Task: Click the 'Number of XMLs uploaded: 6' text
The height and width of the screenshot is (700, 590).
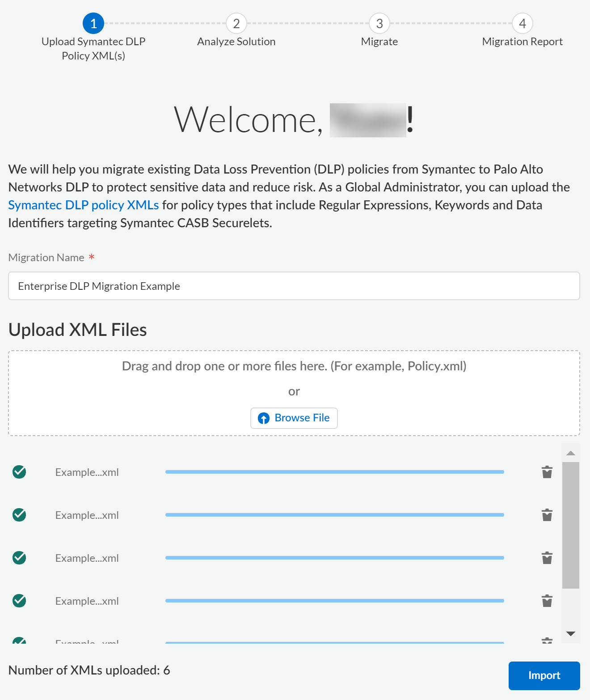Action: point(89,670)
